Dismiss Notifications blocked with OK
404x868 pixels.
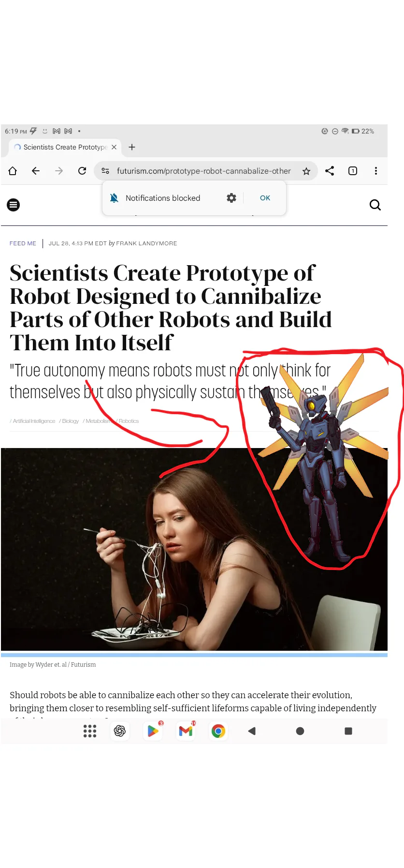(x=265, y=198)
